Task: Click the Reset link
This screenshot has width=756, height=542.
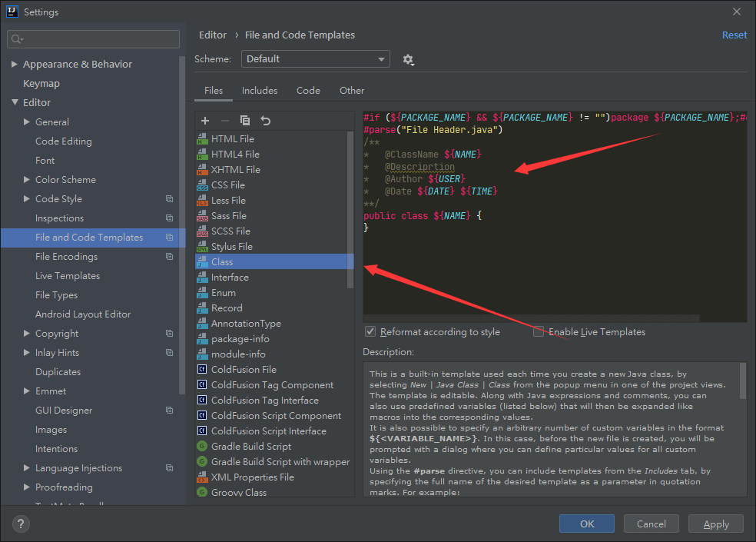Action: (x=734, y=35)
